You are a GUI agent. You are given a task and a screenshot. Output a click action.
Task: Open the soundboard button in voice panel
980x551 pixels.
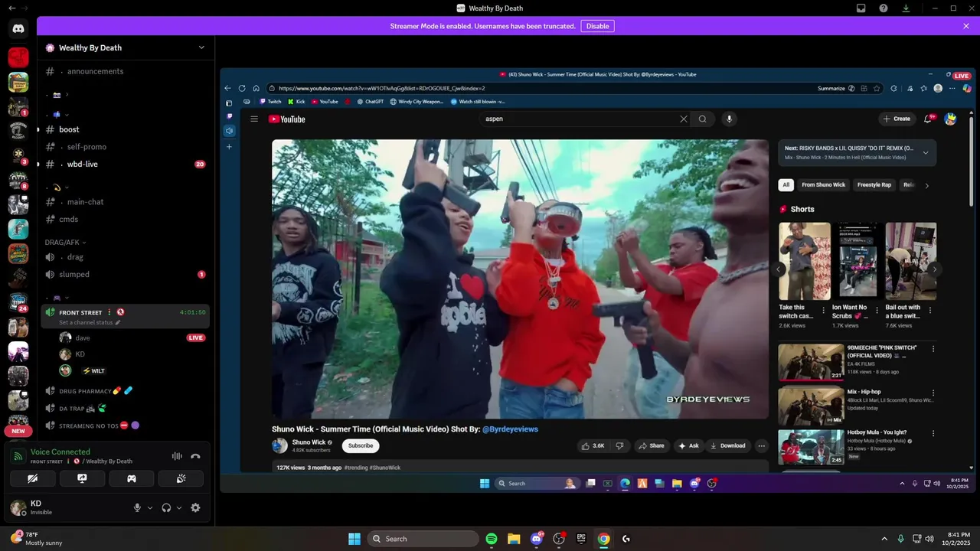[181, 478]
